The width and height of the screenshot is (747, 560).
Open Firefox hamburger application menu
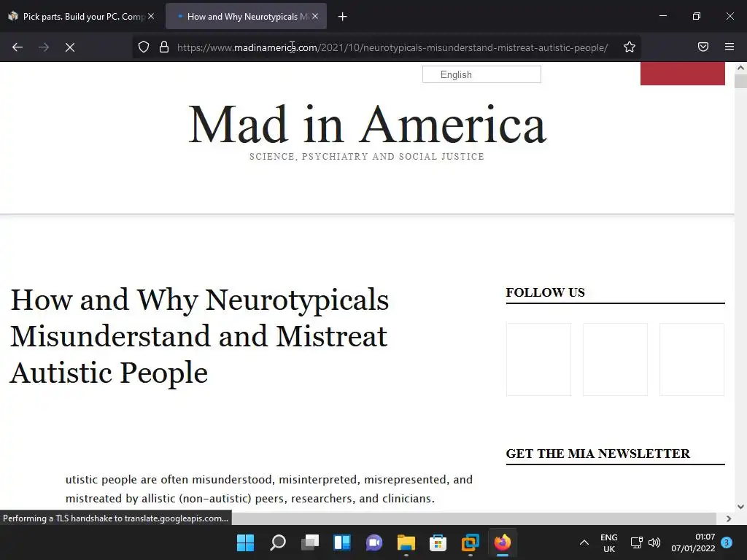click(x=729, y=47)
